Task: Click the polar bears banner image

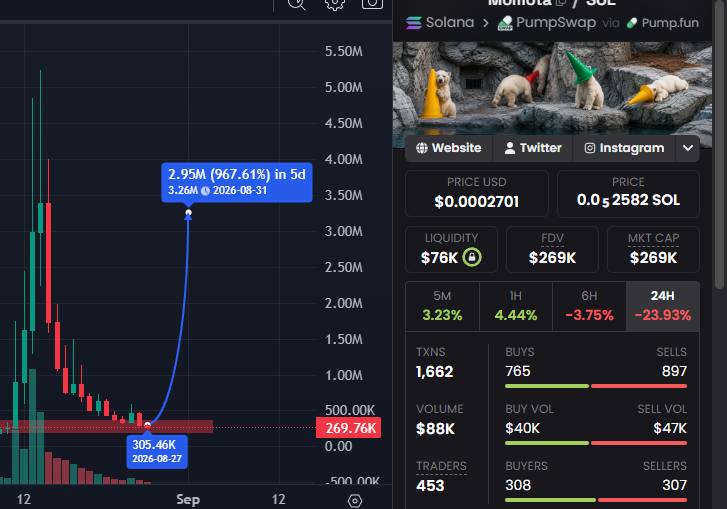Action: click(x=552, y=88)
